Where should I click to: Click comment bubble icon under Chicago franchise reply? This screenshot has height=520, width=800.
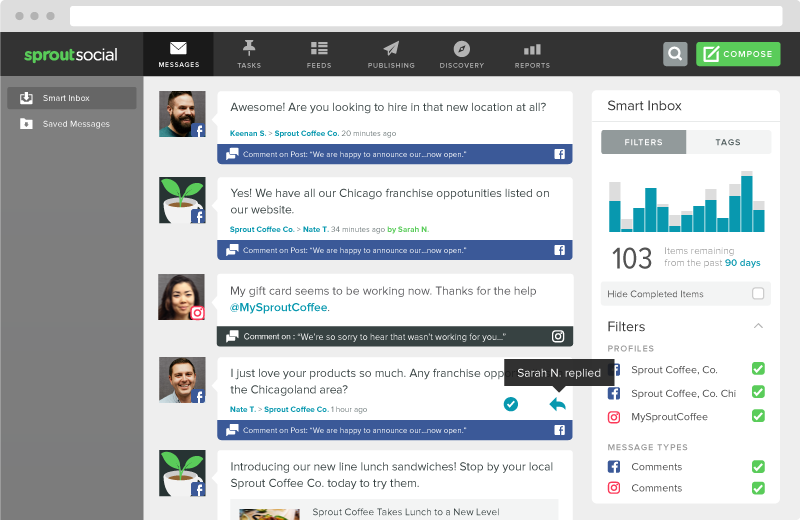tap(232, 250)
